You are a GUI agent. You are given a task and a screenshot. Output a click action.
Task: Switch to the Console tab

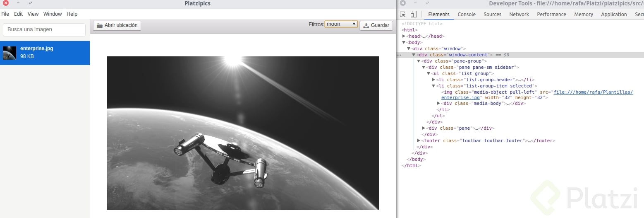coord(467,14)
